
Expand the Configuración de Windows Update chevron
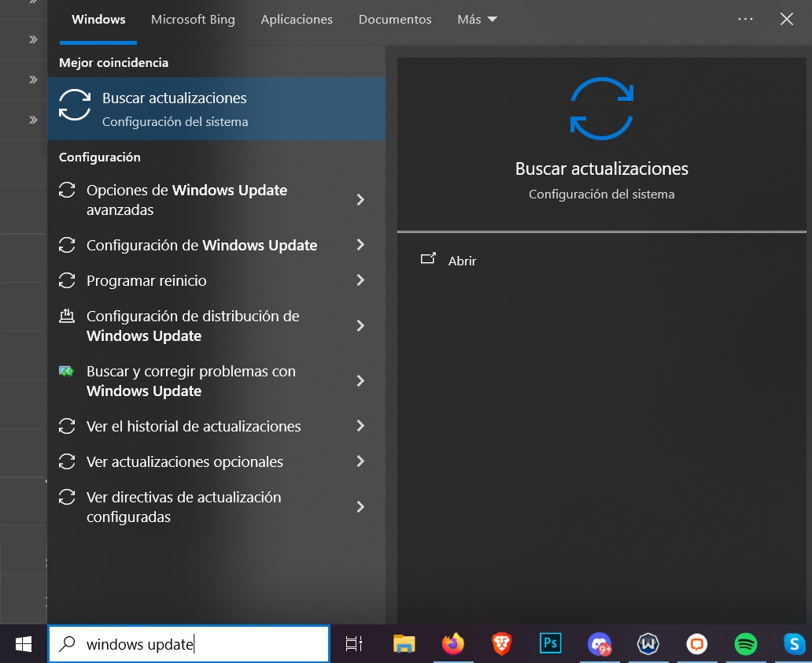click(360, 245)
